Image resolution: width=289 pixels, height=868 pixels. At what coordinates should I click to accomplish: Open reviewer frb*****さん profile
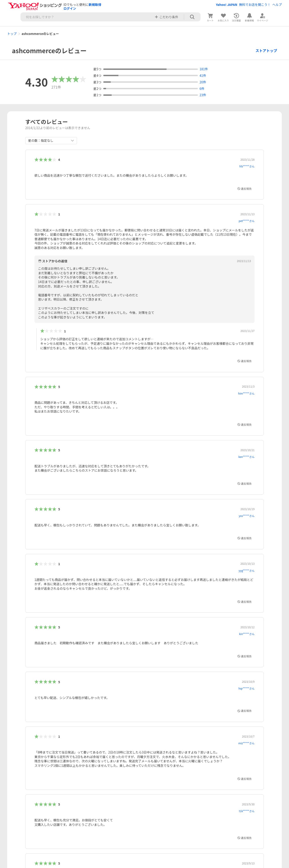247,167
